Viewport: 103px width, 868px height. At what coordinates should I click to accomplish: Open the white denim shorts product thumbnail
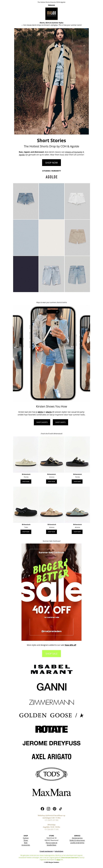pos(77,201)
